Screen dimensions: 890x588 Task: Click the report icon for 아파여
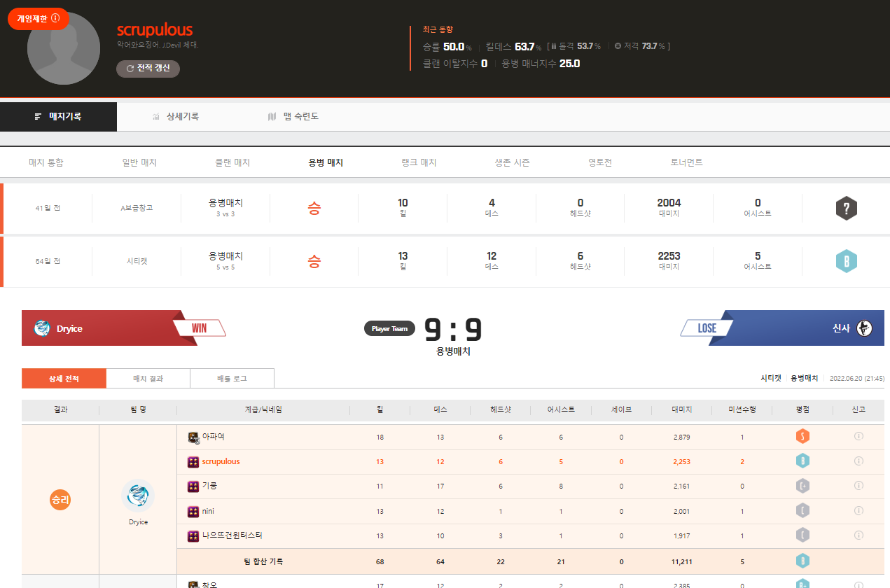click(x=858, y=437)
